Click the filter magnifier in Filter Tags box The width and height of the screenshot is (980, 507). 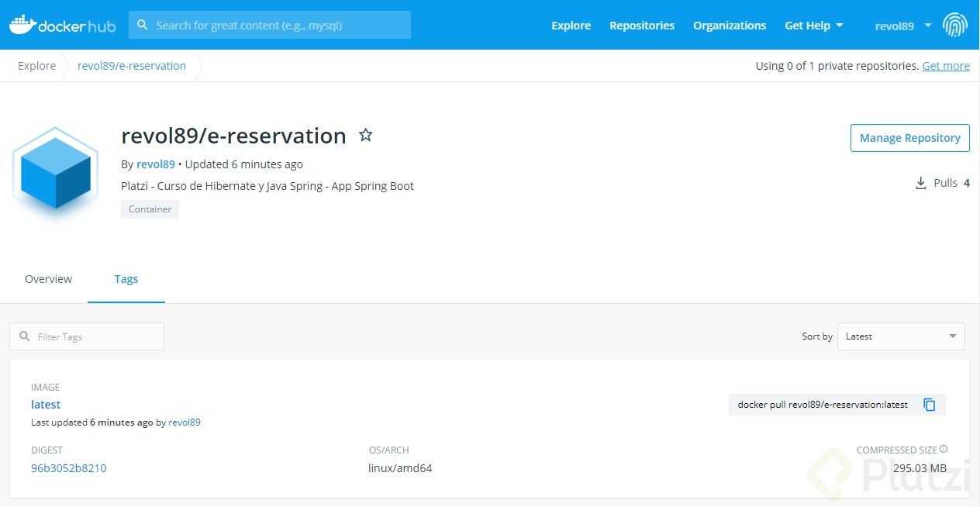coord(26,336)
